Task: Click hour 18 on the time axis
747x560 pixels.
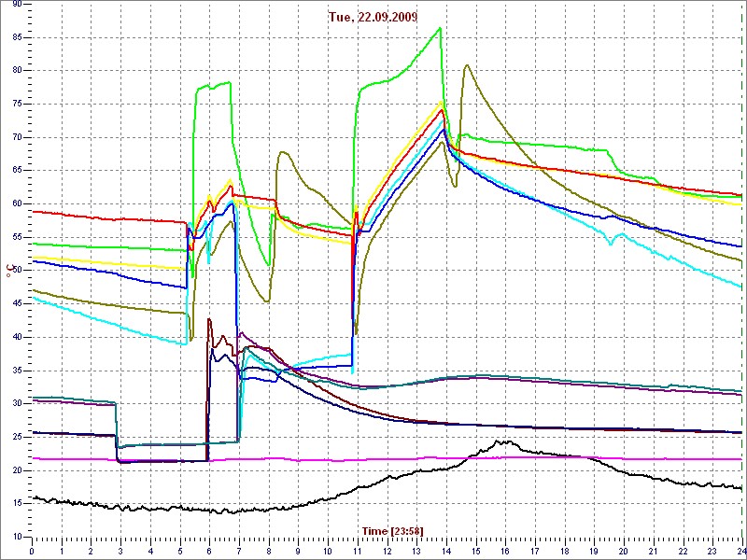Action: tap(564, 551)
